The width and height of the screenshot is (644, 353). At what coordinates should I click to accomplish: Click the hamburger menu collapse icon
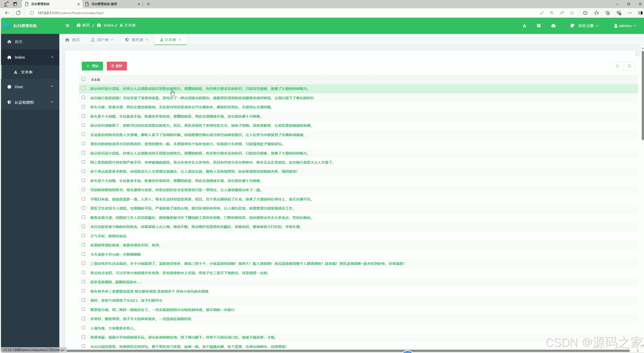click(67, 25)
